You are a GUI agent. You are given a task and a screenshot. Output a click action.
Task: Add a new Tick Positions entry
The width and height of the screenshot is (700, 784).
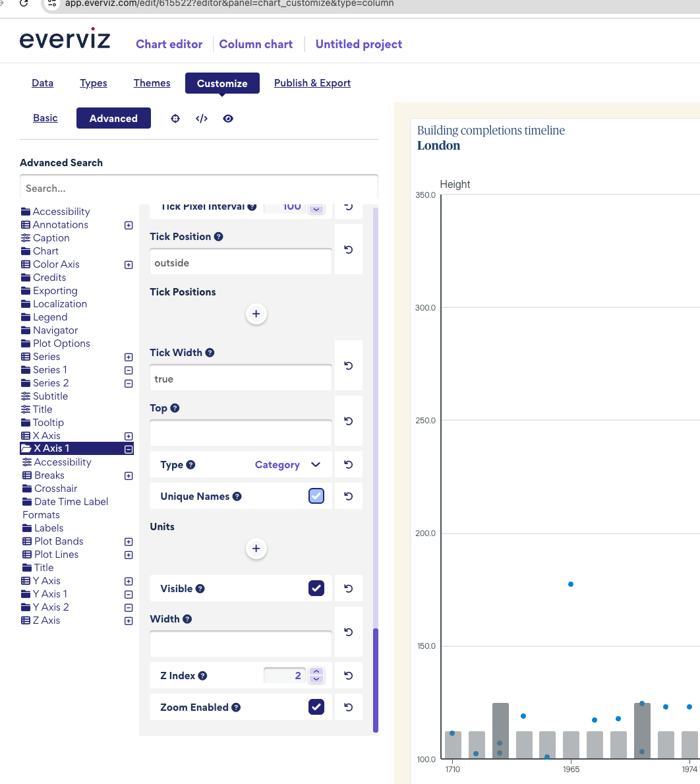(x=256, y=314)
